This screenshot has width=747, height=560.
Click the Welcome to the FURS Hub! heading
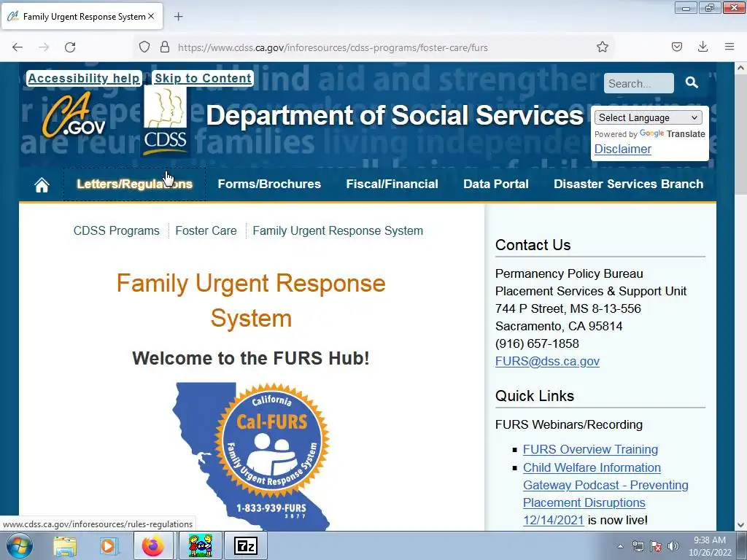pyautogui.click(x=251, y=358)
